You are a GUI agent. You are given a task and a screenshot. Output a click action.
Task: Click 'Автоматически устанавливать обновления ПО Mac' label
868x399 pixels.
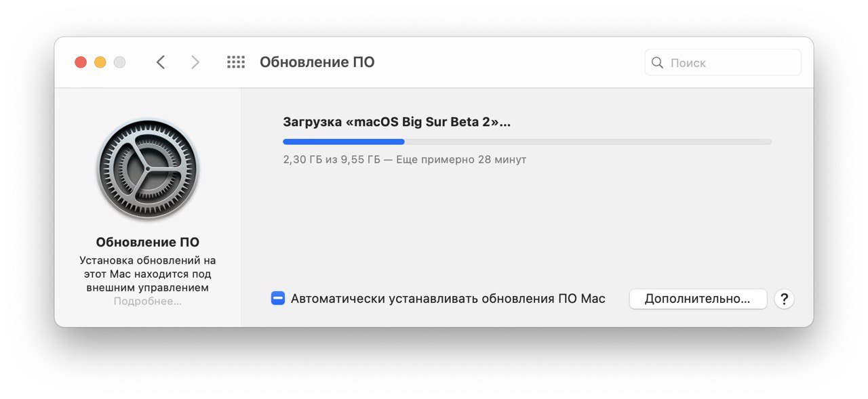point(448,299)
